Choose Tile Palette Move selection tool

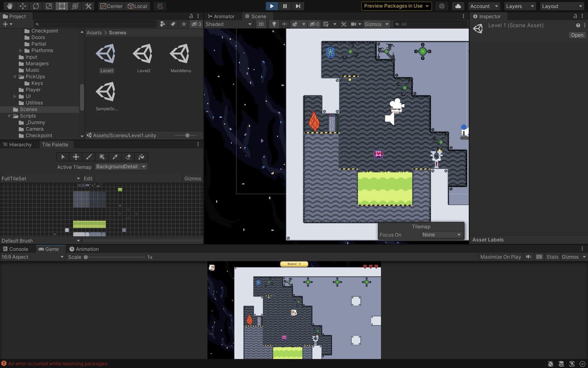coord(76,157)
